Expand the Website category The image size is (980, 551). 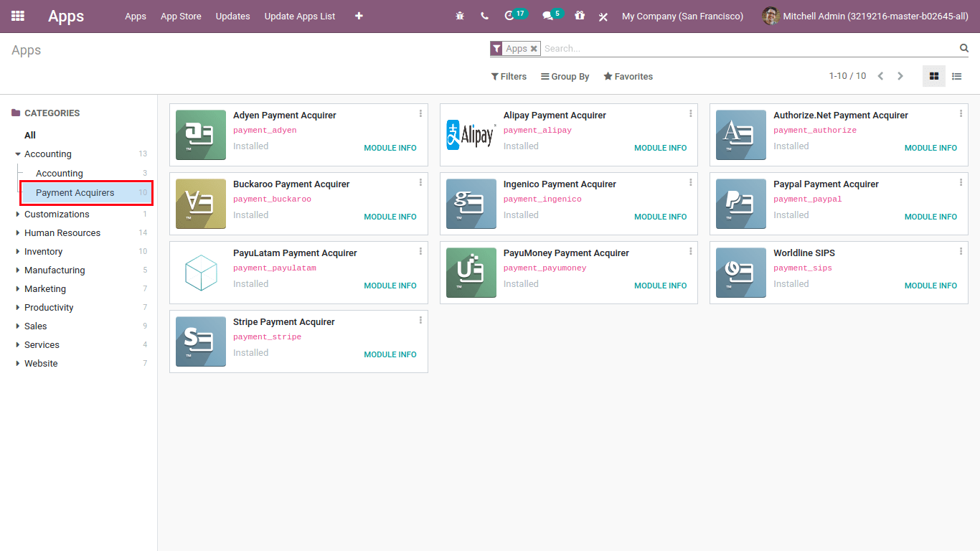(18, 363)
